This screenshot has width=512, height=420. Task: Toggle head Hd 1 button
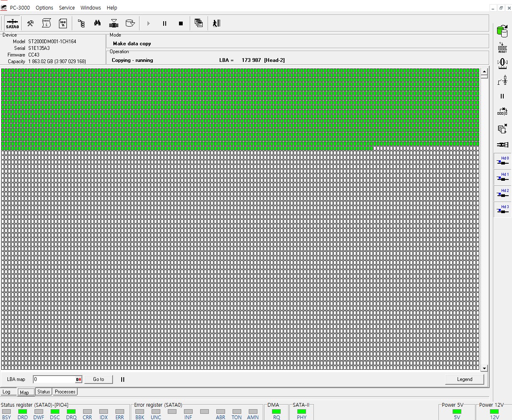pyautogui.click(x=503, y=177)
